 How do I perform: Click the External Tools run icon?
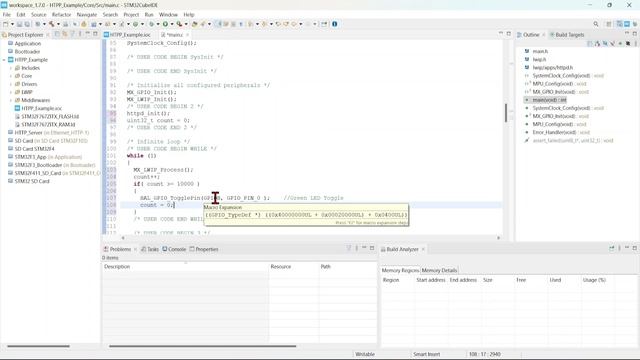[x=179, y=24]
